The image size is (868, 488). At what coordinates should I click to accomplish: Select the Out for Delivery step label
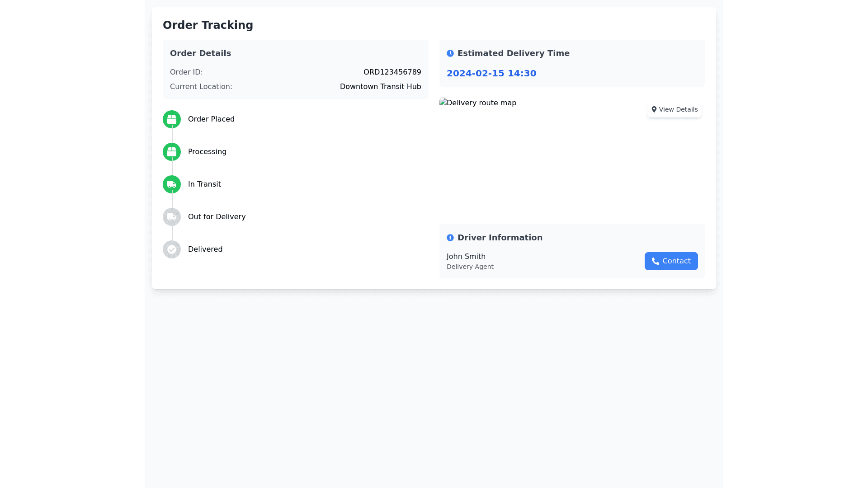point(217,217)
